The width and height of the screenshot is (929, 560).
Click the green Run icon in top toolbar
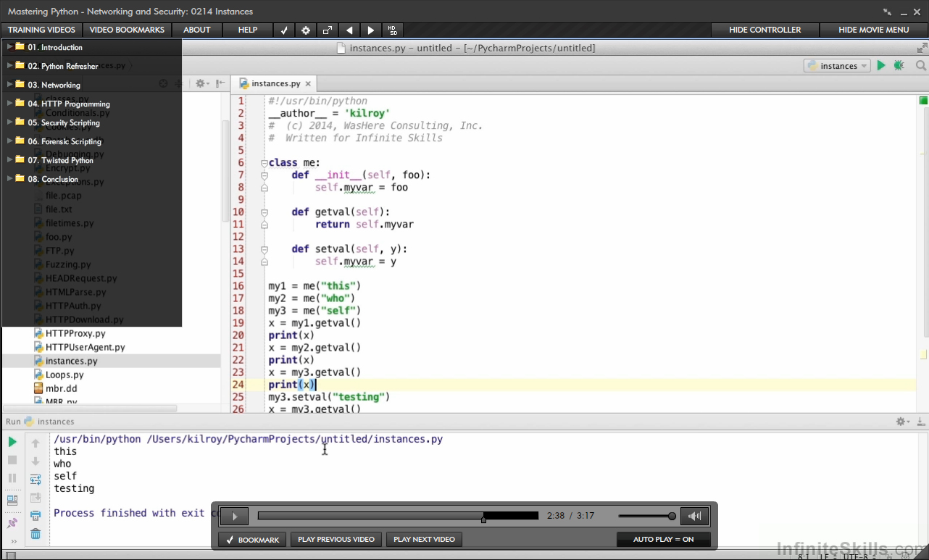point(881,65)
